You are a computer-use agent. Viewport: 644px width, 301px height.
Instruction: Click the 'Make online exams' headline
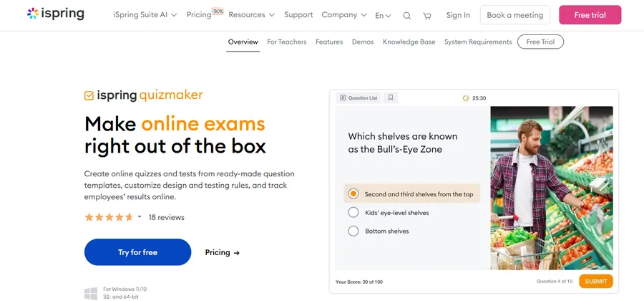click(x=175, y=123)
